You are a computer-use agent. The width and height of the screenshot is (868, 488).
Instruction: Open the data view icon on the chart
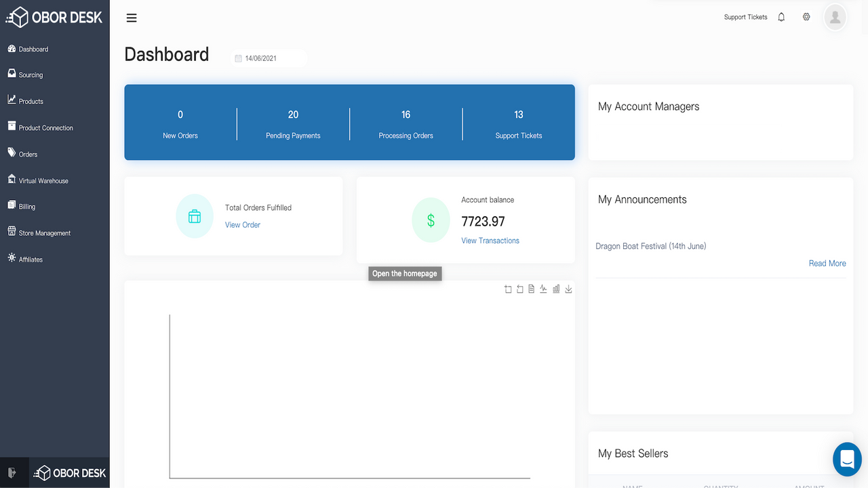pos(532,289)
